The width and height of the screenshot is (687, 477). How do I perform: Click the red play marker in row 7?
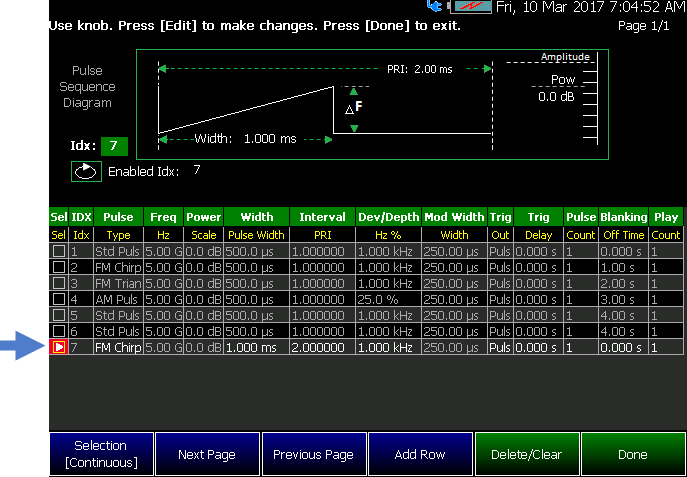click(59, 347)
